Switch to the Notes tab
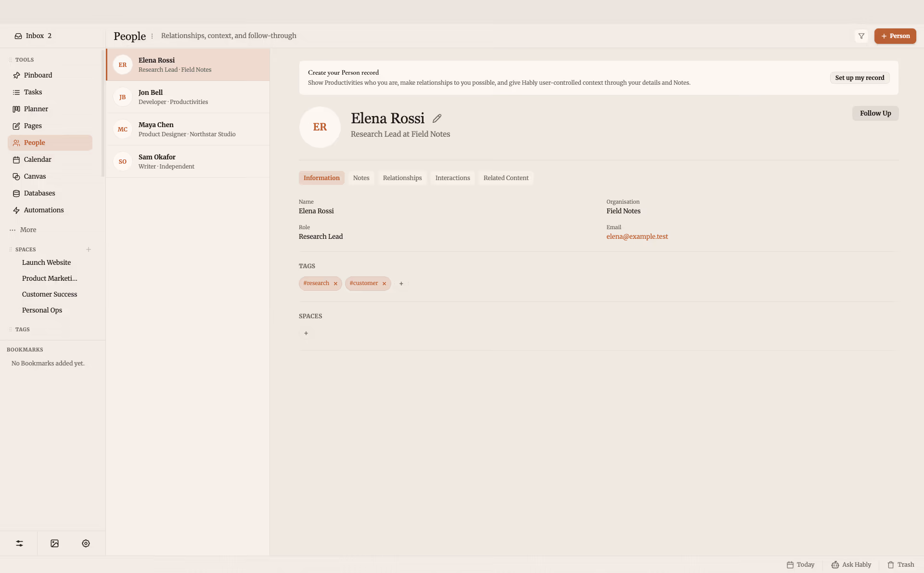 [361, 178]
